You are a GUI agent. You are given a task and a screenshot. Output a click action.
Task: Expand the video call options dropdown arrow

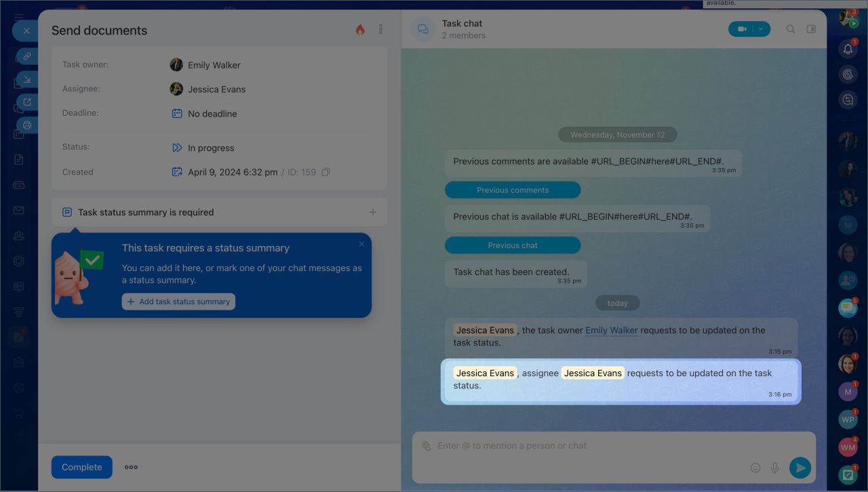pyautogui.click(x=761, y=29)
